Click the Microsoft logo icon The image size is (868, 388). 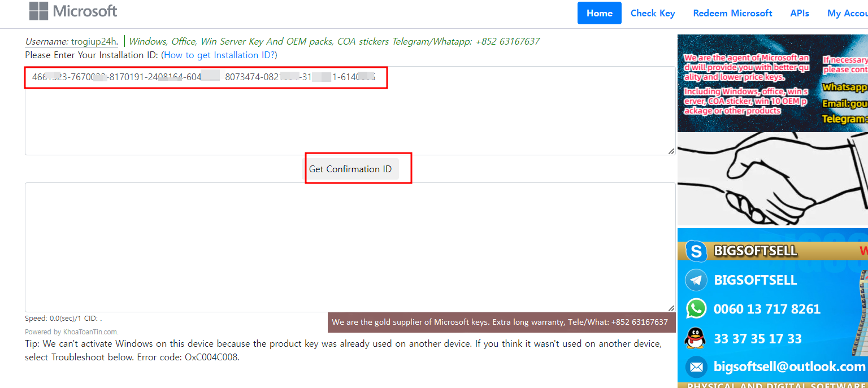click(x=38, y=11)
